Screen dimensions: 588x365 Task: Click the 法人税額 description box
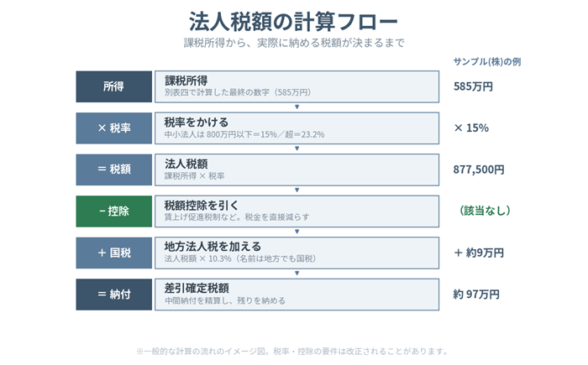(x=297, y=169)
